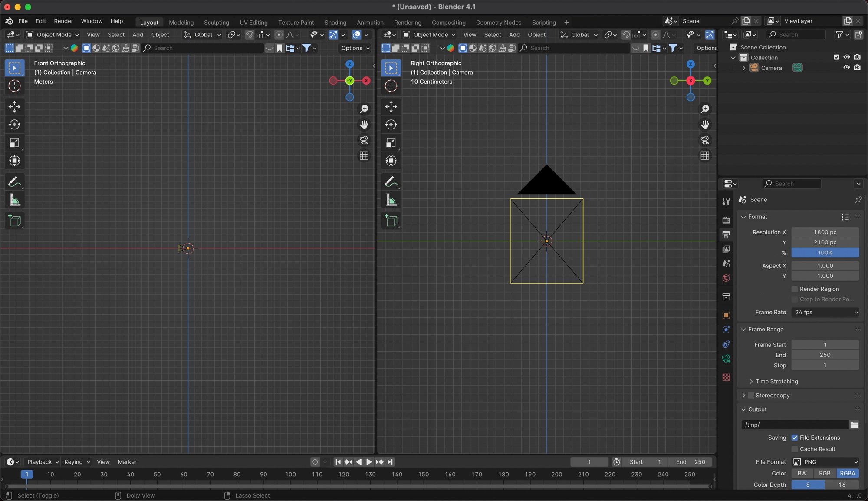Open the File menu
This screenshot has width=868, height=501.
[x=23, y=21]
